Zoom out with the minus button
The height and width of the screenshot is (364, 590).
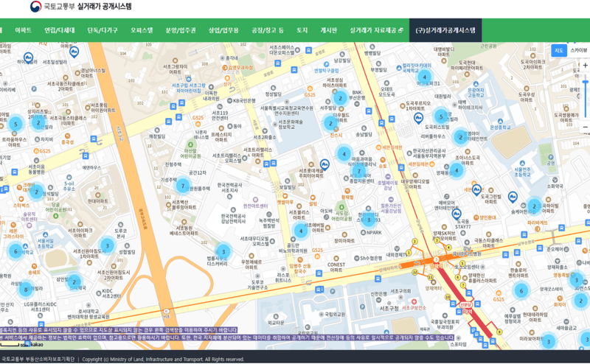coord(585,127)
